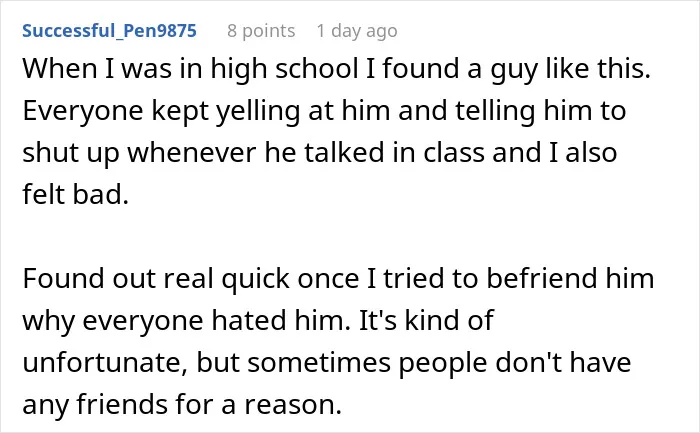Click the line starting 'shut up whenever he talked'
This screenshot has height=433, width=700.
pyautogui.click(x=320, y=153)
